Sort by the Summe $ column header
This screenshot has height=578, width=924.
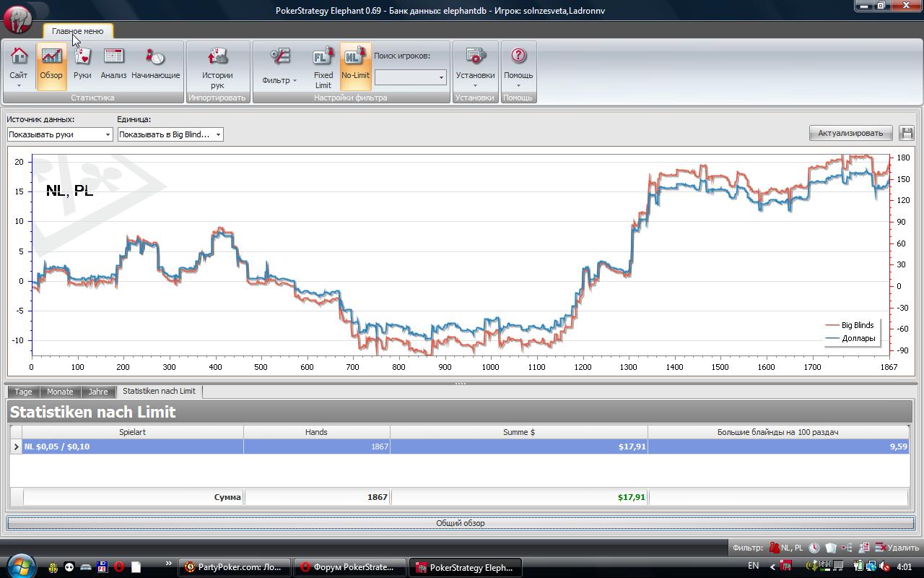tap(518, 432)
